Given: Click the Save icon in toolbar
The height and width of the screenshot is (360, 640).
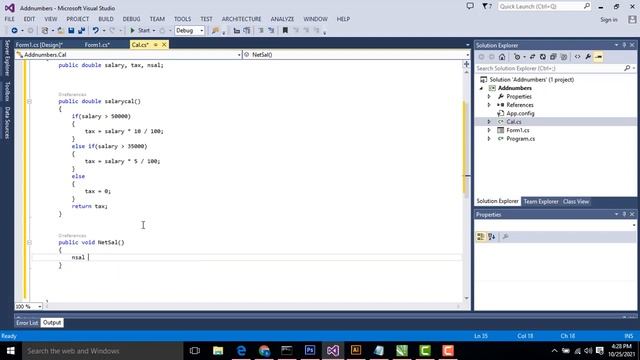Looking at the screenshot, I should [71, 31].
